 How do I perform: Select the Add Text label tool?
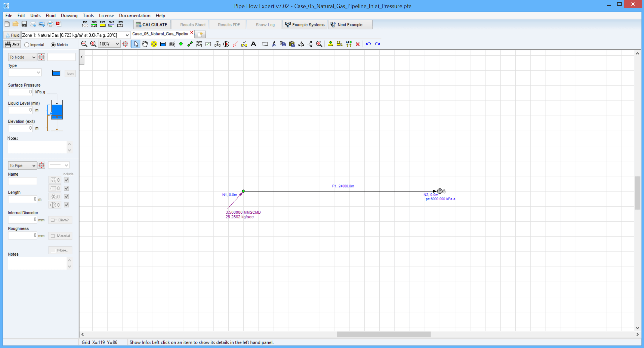[x=253, y=44]
